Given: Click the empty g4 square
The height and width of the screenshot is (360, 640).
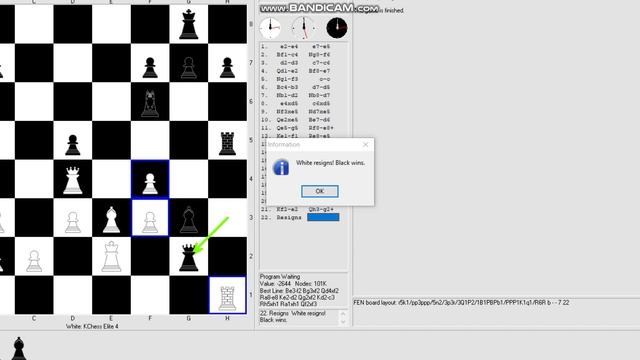Looking at the screenshot, I should click(189, 179).
